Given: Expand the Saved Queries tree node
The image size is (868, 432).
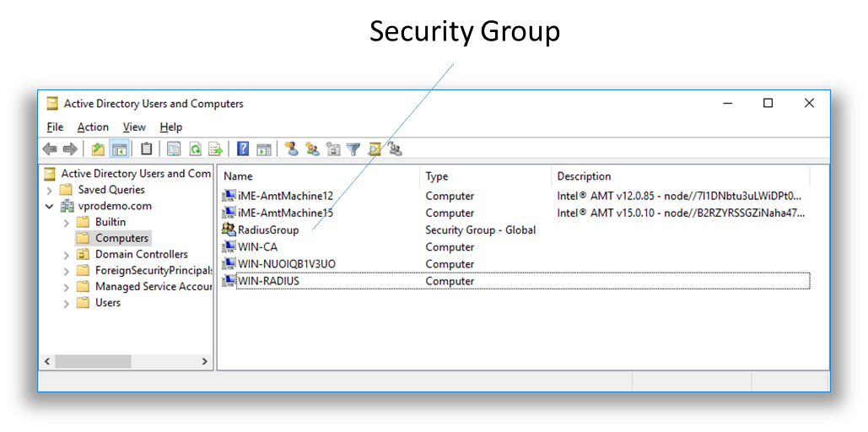Looking at the screenshot, I should (x=50, y=190).
